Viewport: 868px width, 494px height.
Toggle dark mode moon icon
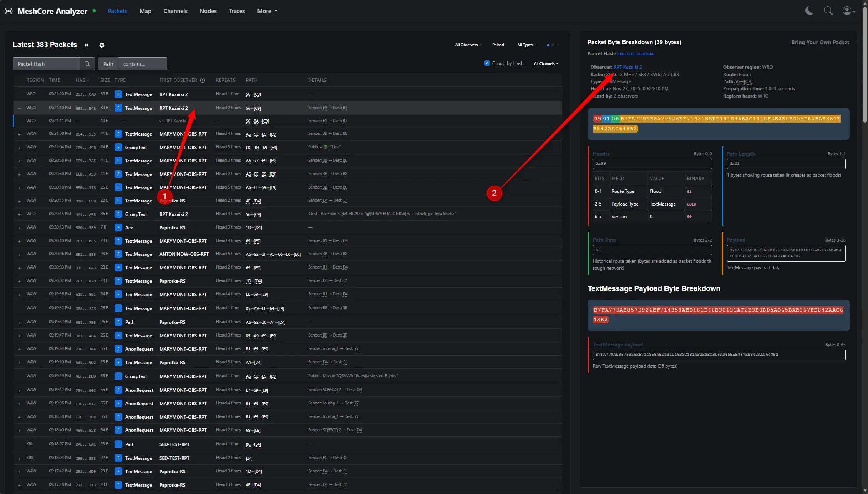(809, 11)
